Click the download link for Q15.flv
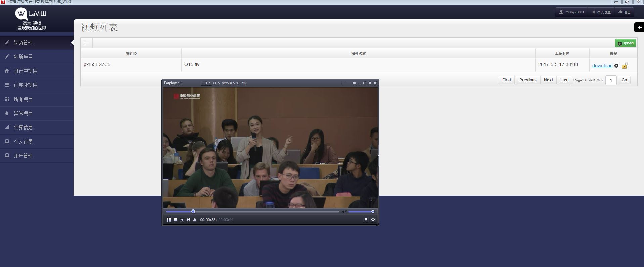The width and height of the screenshot is (644, 267). pos(602,66)
